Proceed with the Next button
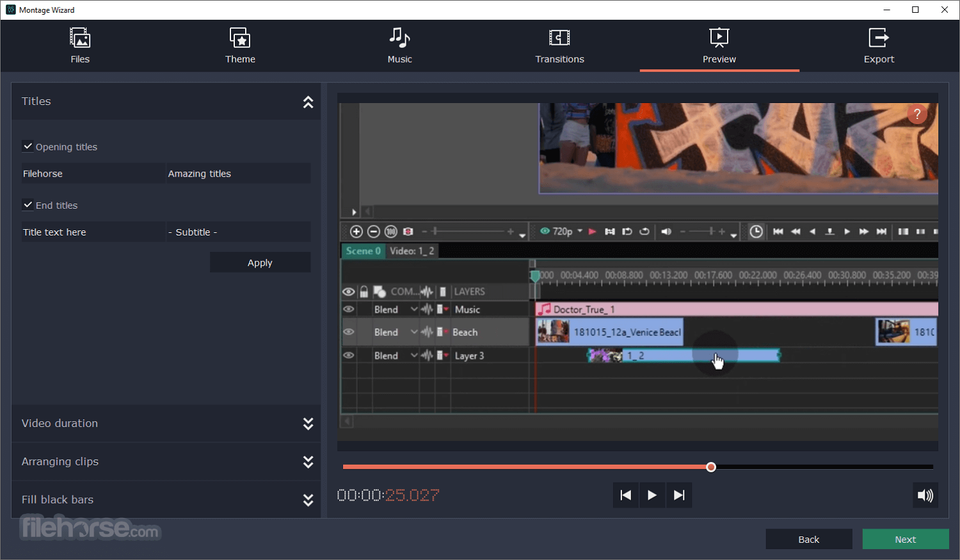The image size is (960, 560). pyautogui.click(x=906, y=539)
